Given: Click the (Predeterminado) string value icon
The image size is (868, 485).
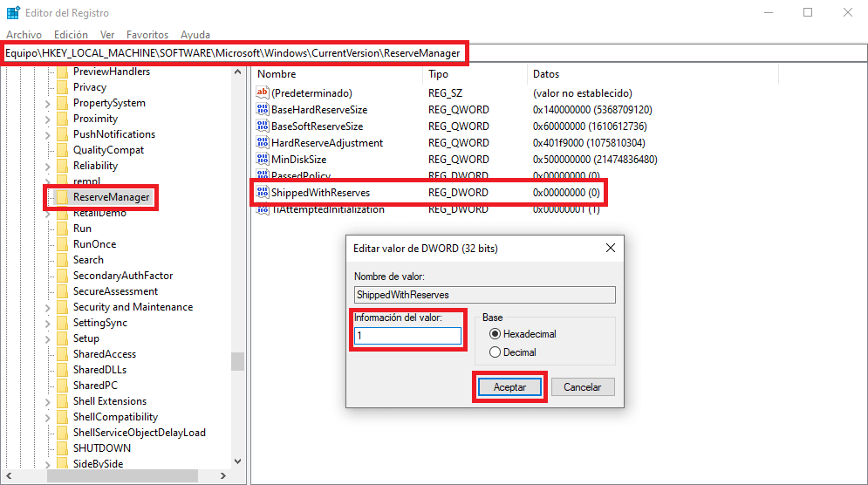Looking at the screenshot, I should [x=263, y=92].
